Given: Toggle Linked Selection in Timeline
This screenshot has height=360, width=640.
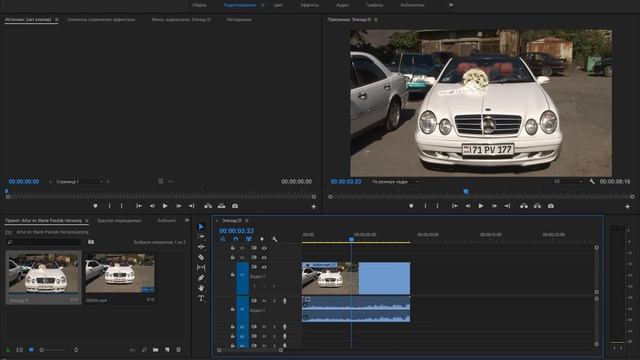Looking at the screenshot, I should 249,239.
